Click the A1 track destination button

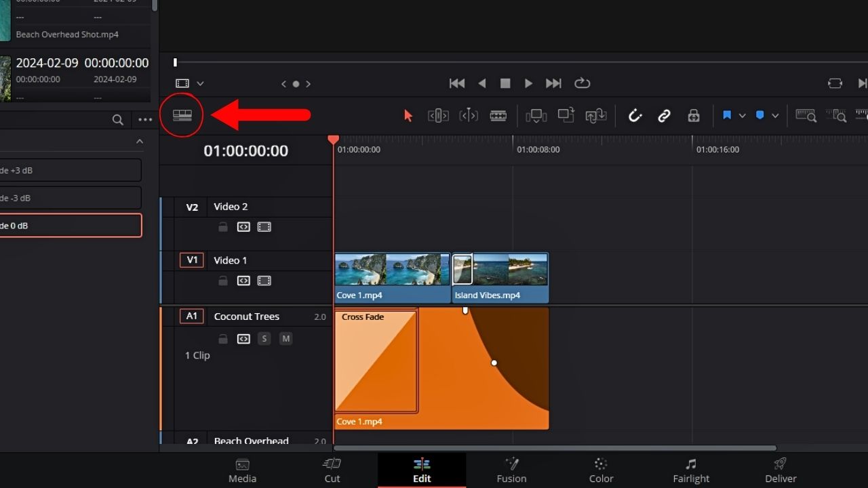192,315
